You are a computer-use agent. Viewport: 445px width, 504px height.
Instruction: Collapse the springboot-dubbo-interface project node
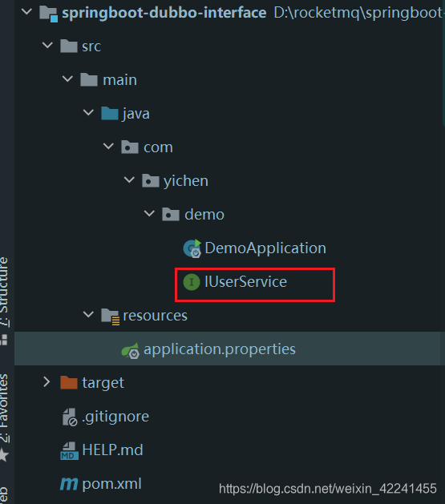click(x=26, y=12)
